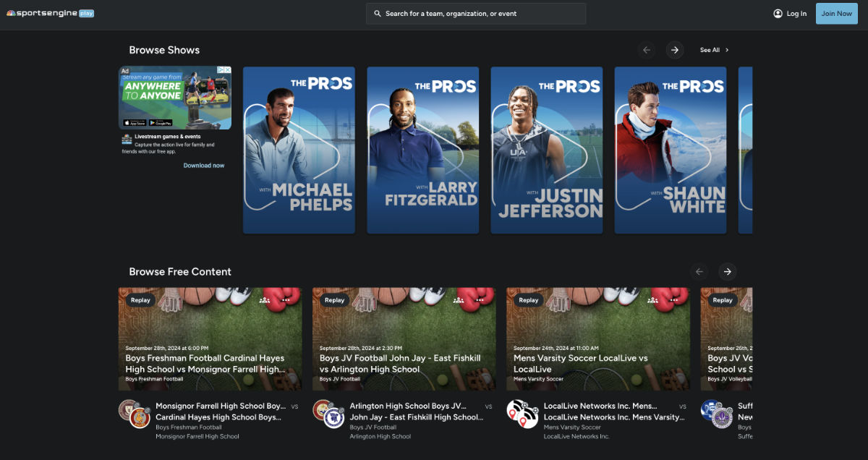Click the NBC SportsEngine ad logo icon

coord(127,139)
